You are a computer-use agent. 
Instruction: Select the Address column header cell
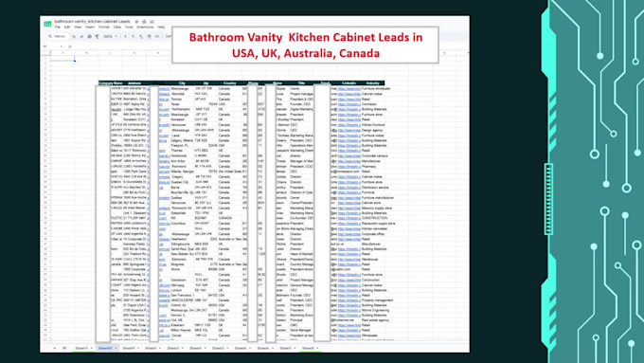pos(134,83)
